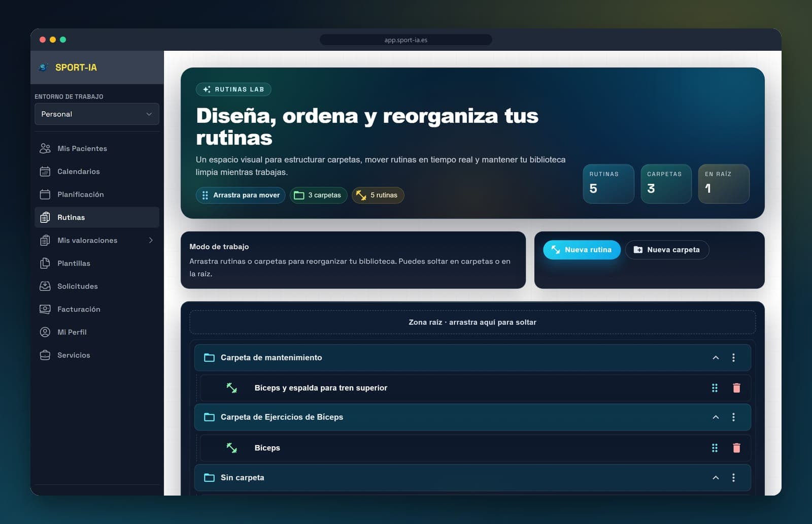Collapse Carpeta de Ejercicios de Biceps
The height and width of the screenshot is (524, 812).
pyautogui.click(x=716, y=417)
